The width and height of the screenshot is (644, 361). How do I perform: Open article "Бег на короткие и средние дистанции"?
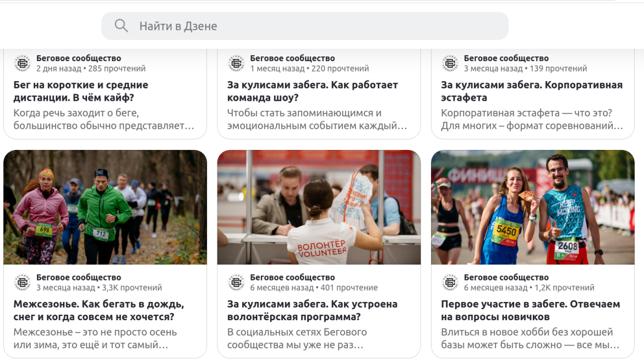click(81, 91)
